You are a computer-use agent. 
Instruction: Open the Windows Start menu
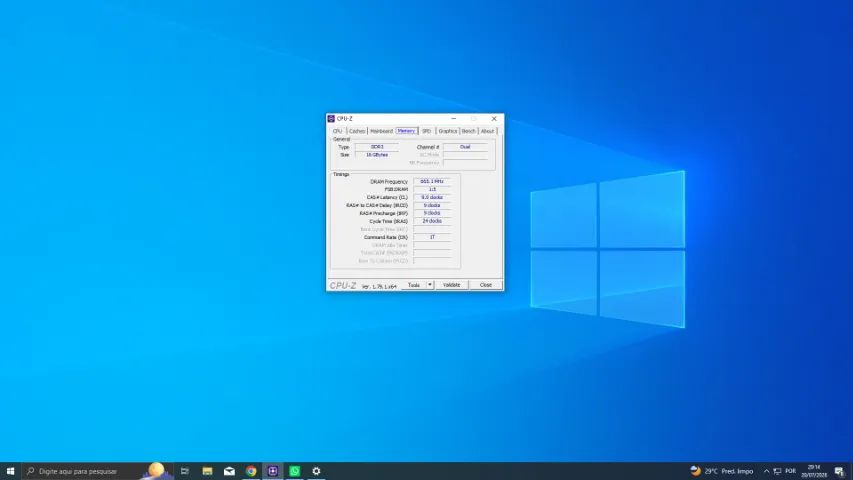(10, 471)
